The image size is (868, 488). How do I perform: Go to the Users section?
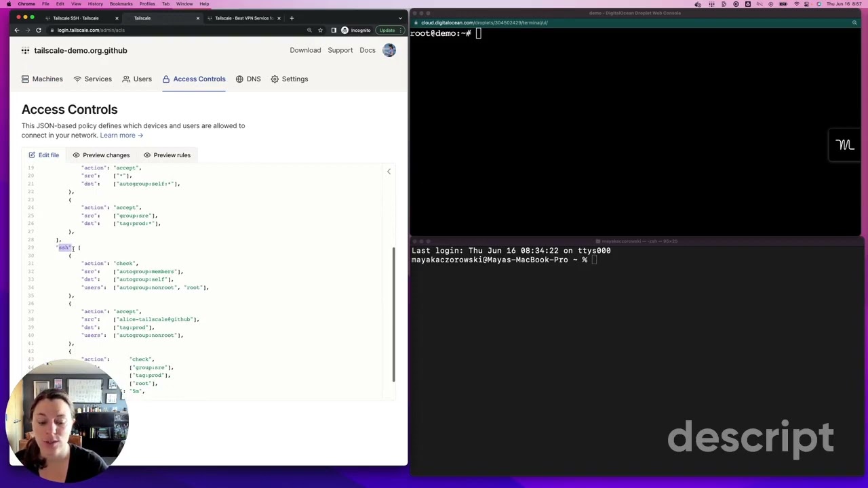(137, 79)
